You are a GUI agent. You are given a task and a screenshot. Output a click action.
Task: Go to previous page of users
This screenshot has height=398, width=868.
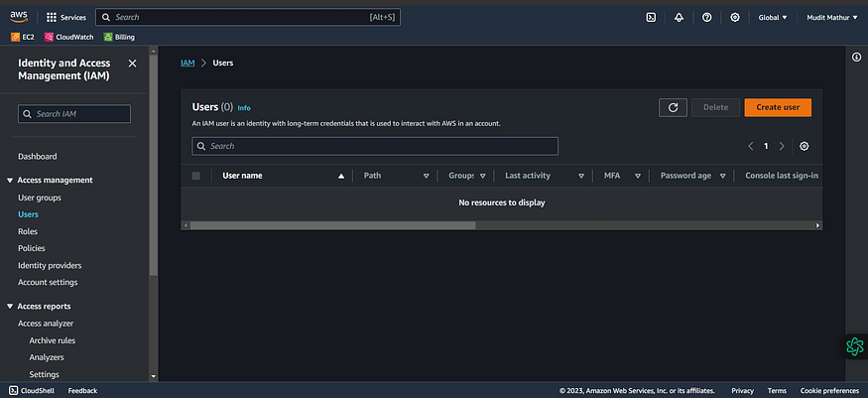pos(751,146)
